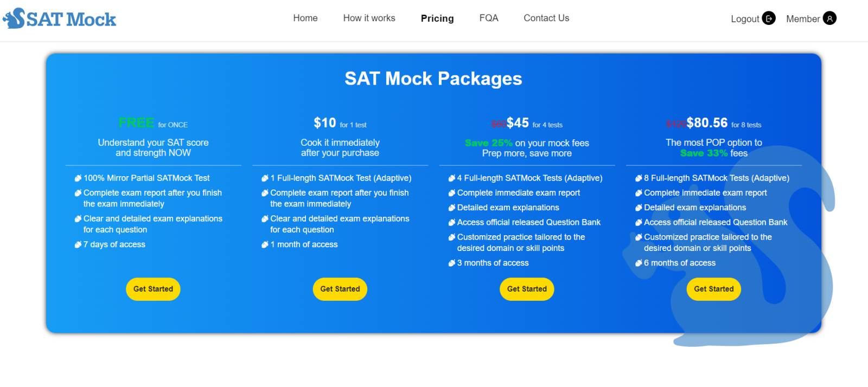This screenshot has width=868, height=387.
Task: Open the FQA page
Action: (489, 18)
